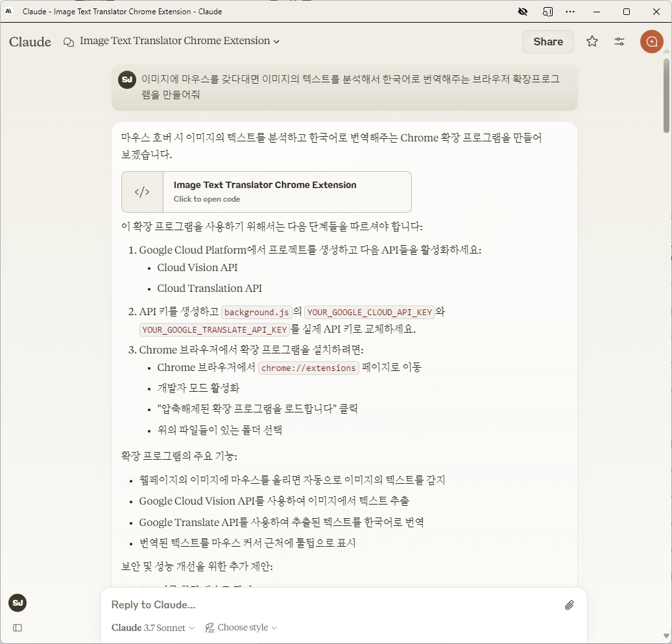The image size is (672, 644).
Task: Click the YOUR_GOOGLE_TRANSLATE_API_KEY code text
Action: (x=214, y=329)
